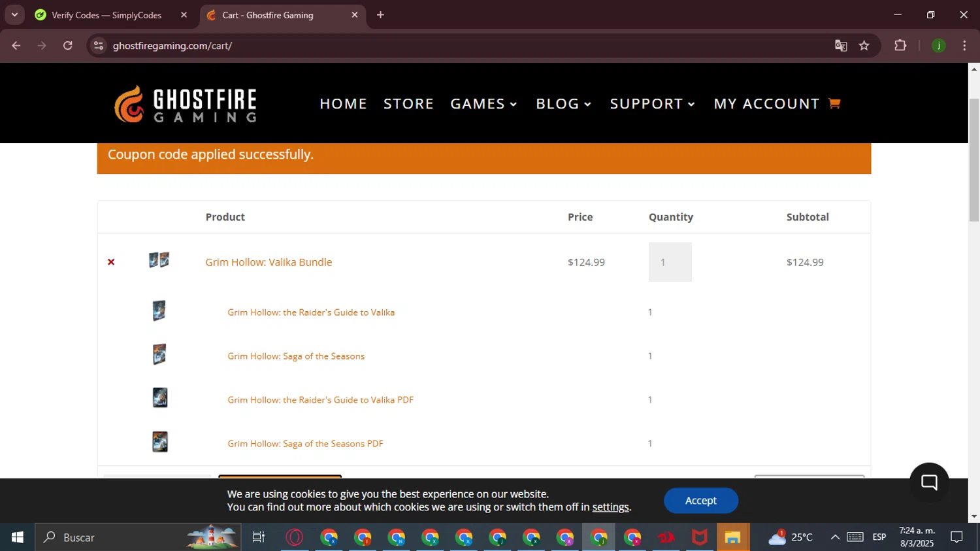Bookmark this page with the star
The width and height of the screenshot is (980, 551).
(x=864, y=46)
